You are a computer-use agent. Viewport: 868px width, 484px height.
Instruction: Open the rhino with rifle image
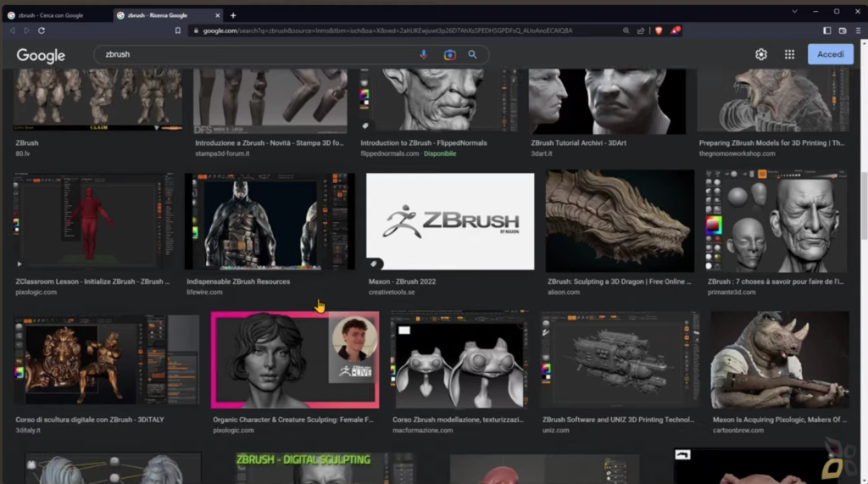point(780,360)
